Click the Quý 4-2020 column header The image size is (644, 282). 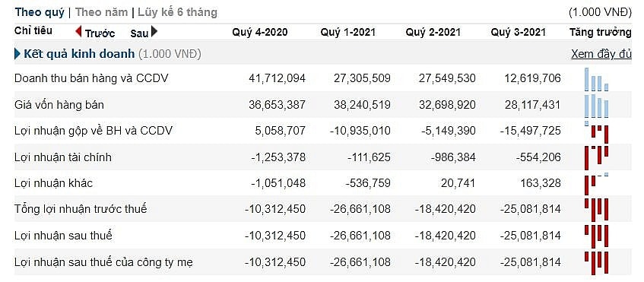(x=260, y=32)
